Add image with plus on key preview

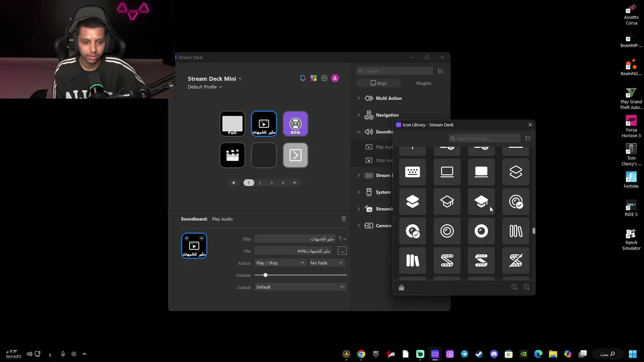187,238
